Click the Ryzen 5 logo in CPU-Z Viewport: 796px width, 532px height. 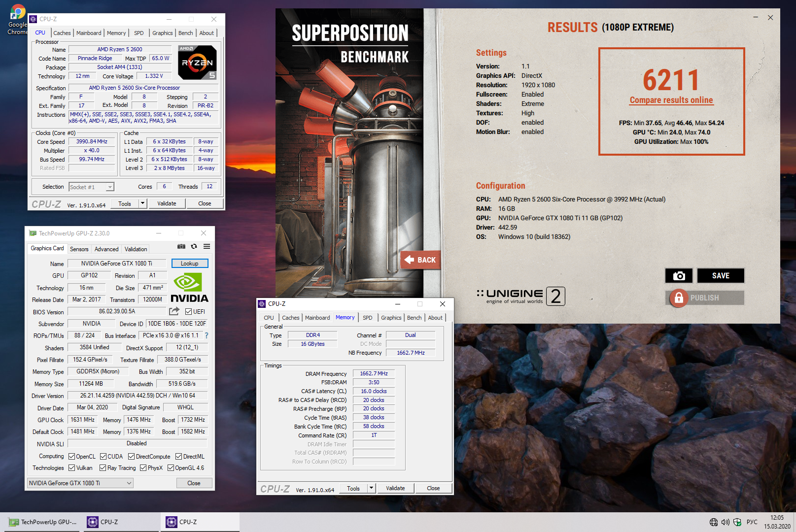(197, 63)
